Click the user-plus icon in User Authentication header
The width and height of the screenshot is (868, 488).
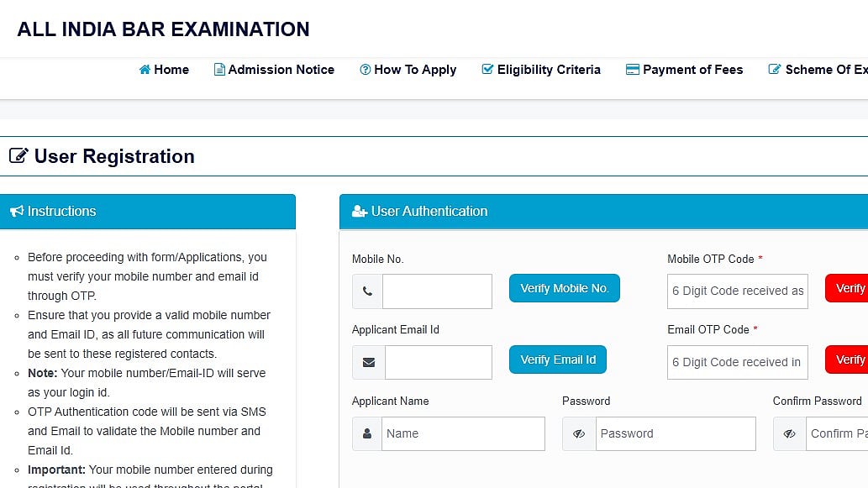[360, 212]
